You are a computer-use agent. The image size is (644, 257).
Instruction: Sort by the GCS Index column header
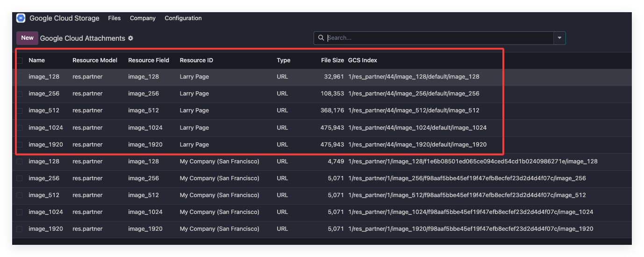click(363, 60)
